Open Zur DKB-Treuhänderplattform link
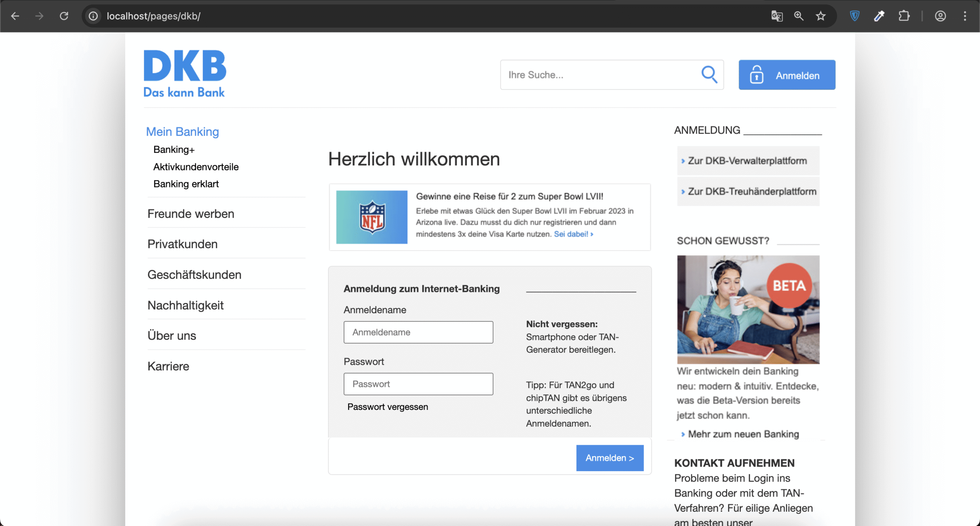Screen dimensions: 980x526 [x=748, y=192]
